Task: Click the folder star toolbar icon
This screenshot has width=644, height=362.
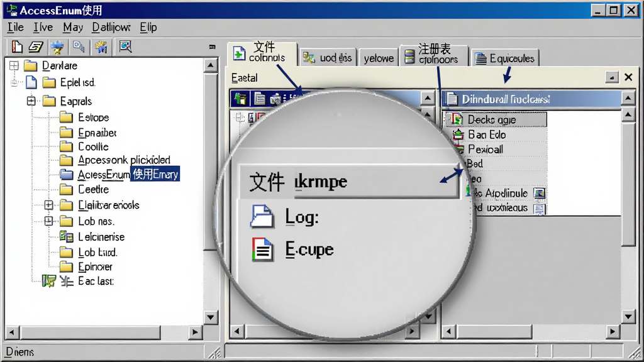Action: coord(101,47)
